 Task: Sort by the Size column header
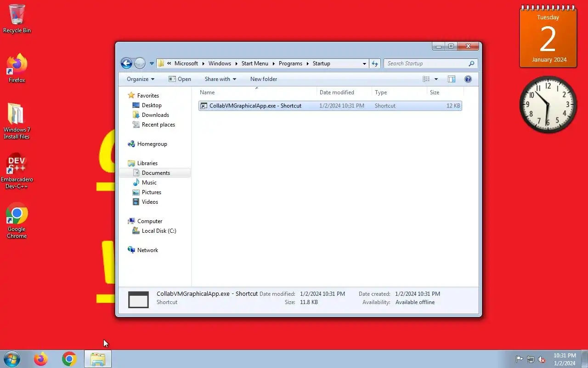click(445, 92)
